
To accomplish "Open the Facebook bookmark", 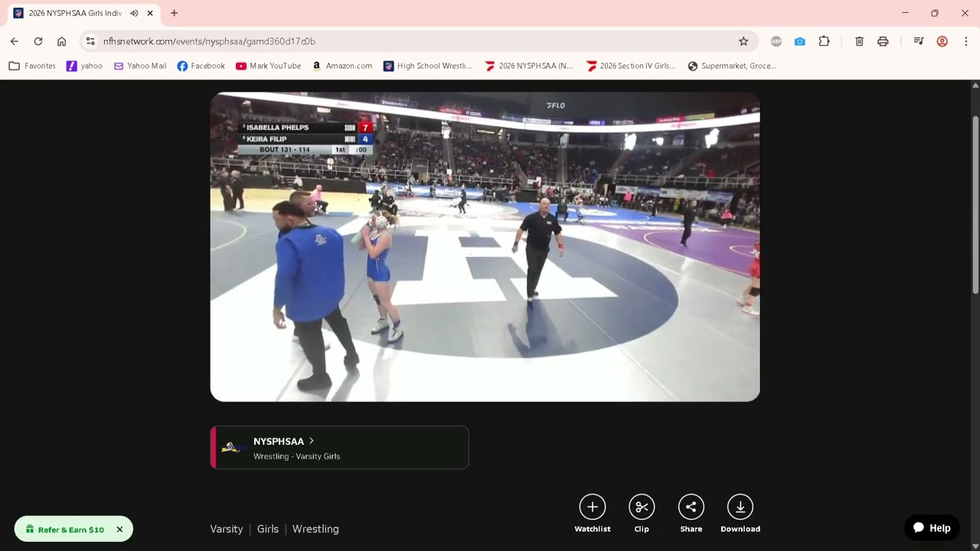I will point(201,66).
